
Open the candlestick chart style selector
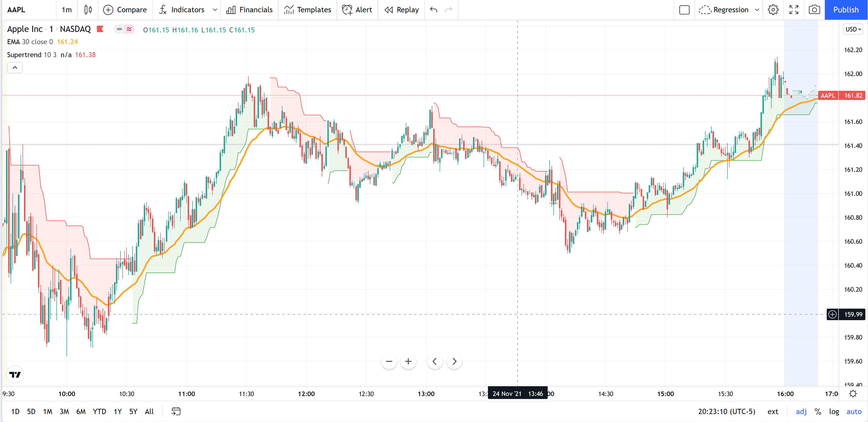pos(88,10)
